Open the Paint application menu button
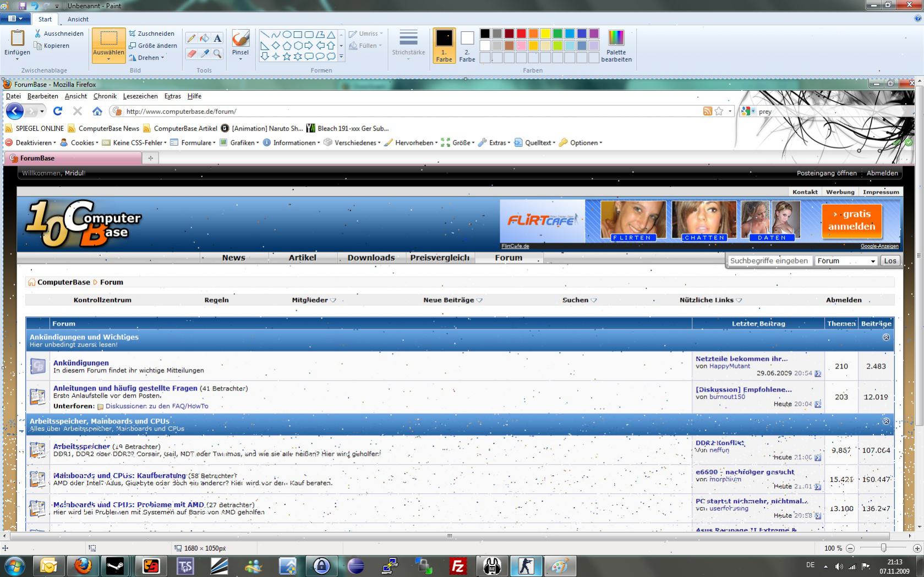This screenshot has height=577, width=924. (x=15, y=19)
